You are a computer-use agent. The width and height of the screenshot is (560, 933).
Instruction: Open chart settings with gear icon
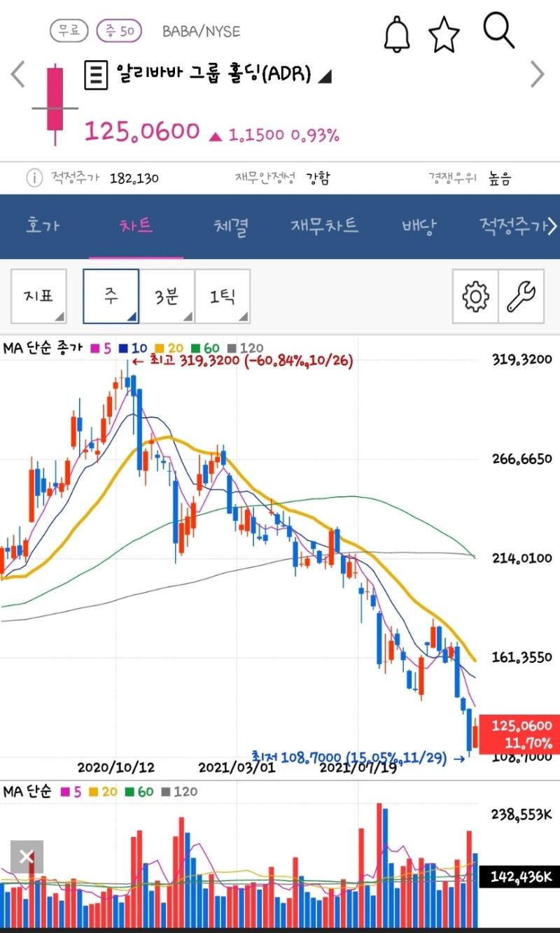click(x=475, y=297)
